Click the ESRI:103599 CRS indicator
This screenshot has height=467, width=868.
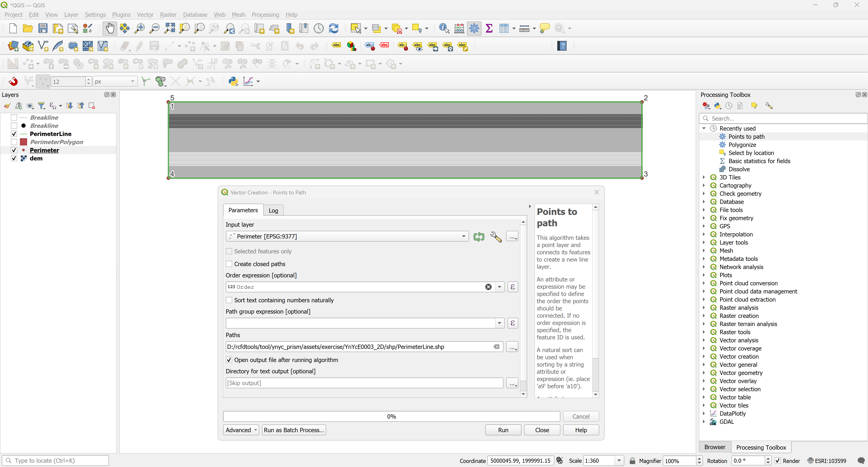point(827,461)
